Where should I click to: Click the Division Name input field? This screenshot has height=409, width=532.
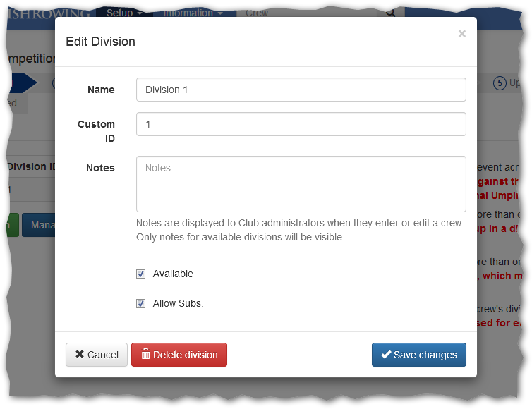[301, 90]
